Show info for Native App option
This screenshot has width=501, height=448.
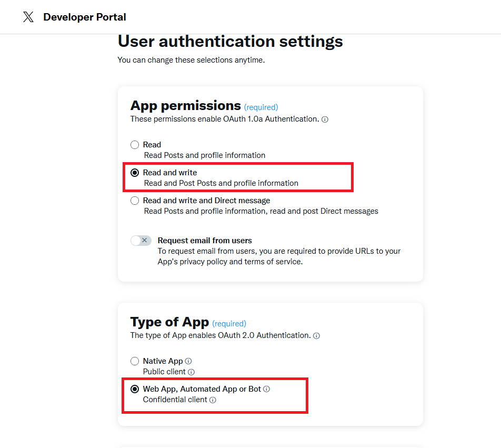click(188, 361)
